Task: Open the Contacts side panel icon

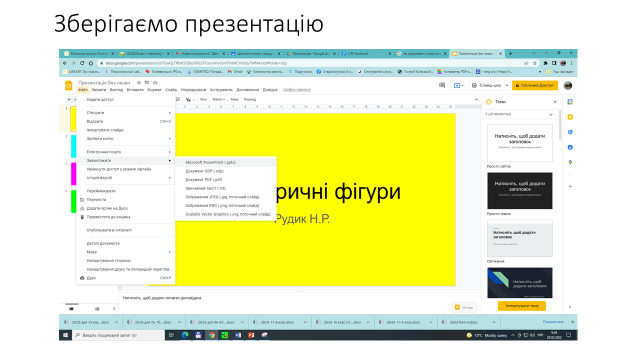Action: click(570, 147)
